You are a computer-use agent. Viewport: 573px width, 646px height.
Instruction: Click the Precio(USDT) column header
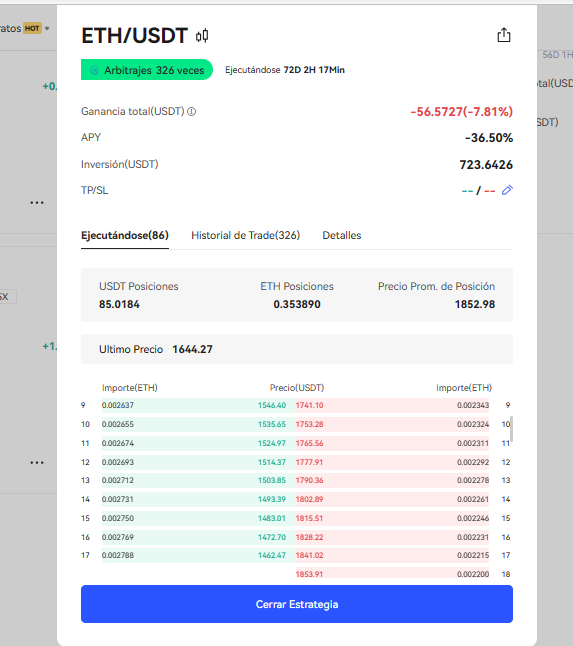coord(297,388)
